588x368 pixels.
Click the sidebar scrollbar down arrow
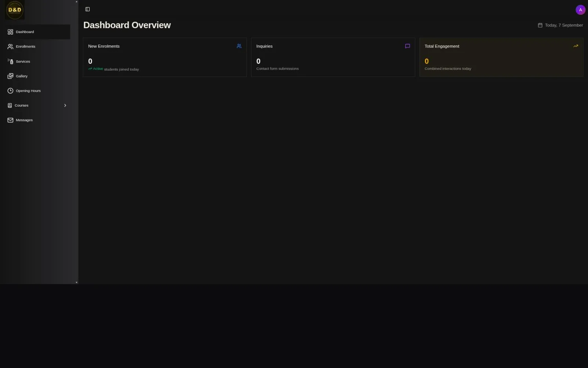tap(76, 283)
